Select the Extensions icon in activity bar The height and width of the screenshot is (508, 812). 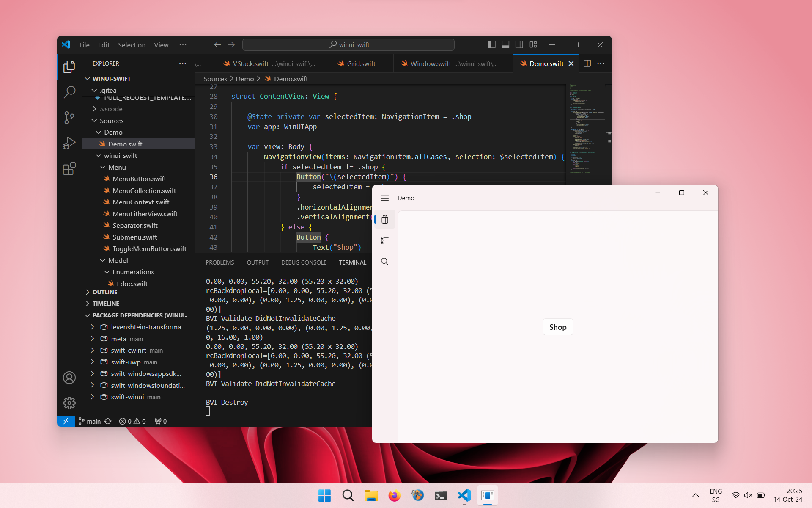coord(69,169)
